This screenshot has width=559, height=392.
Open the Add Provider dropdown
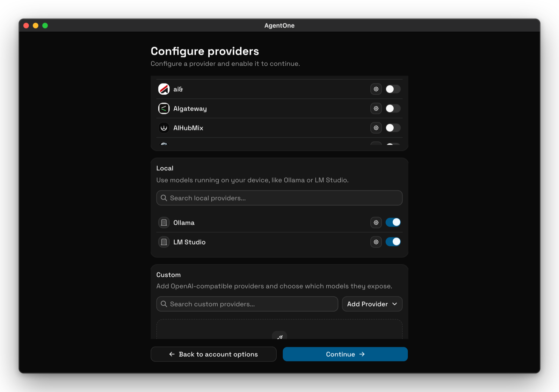coord(372,304)
